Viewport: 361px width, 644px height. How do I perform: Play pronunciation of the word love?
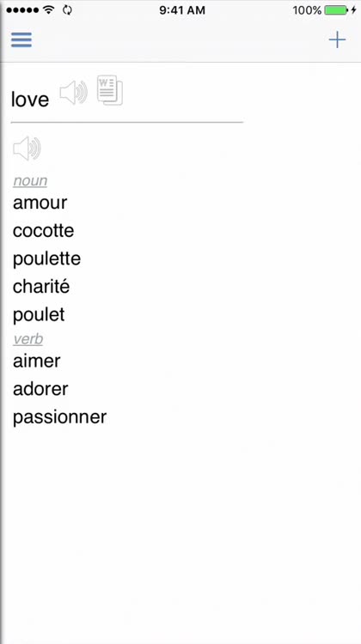[x=74, y=93]
